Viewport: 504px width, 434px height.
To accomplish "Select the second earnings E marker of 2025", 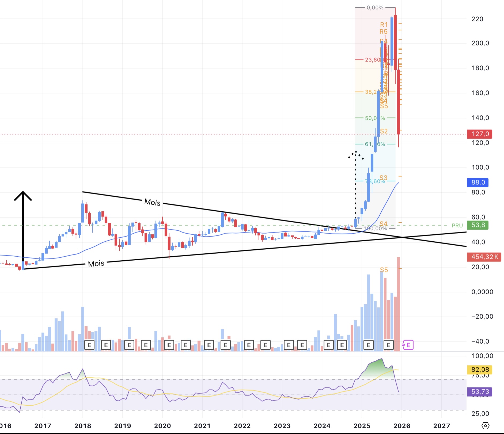I will coord(389,345).
